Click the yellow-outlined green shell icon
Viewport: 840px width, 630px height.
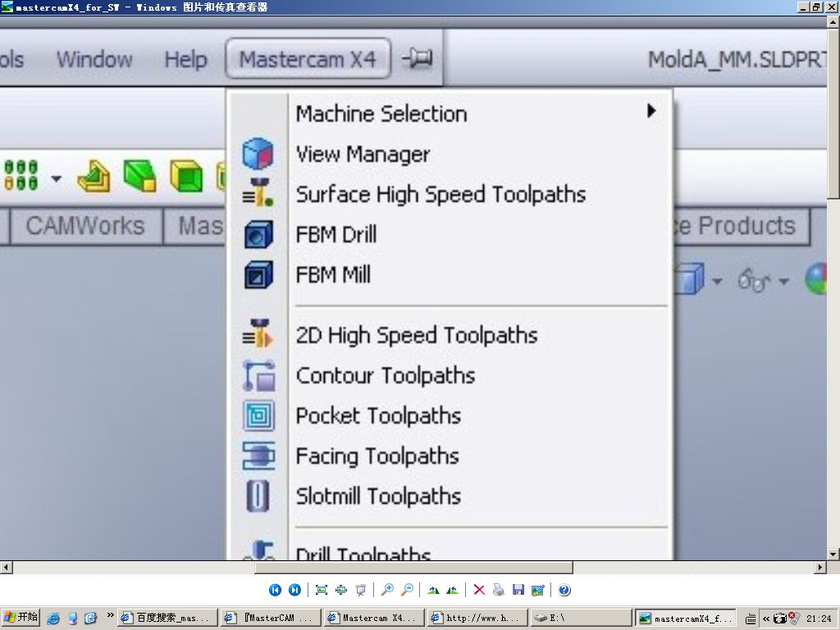186,176
